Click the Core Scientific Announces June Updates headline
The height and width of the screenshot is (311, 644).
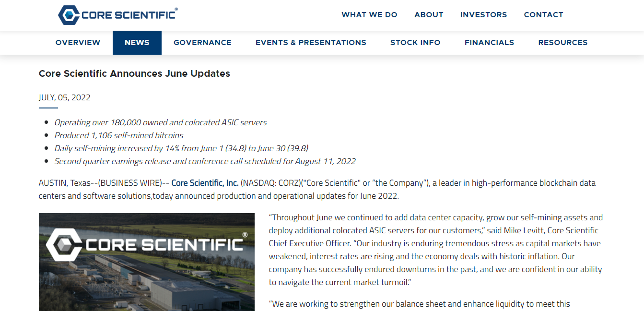pyautogui.click(x=134, y=73)
